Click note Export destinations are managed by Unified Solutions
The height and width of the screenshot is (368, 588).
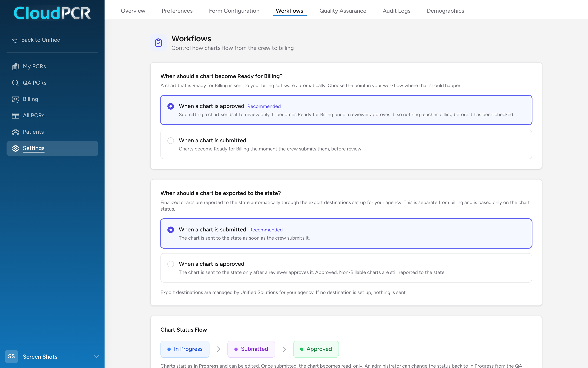point(284,292)
